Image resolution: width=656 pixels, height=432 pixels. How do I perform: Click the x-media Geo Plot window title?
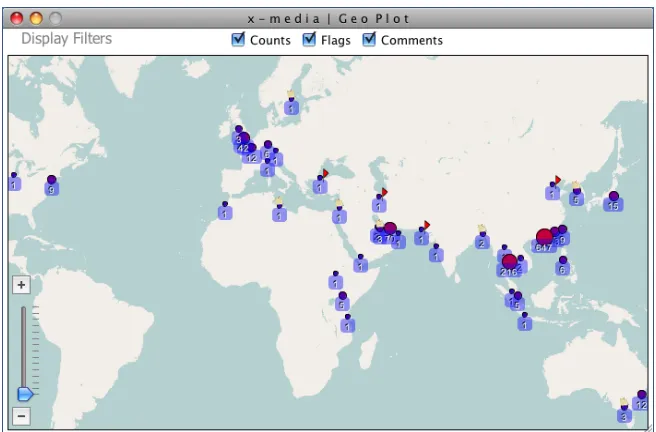pyautogui.click(x=328, y=19)
